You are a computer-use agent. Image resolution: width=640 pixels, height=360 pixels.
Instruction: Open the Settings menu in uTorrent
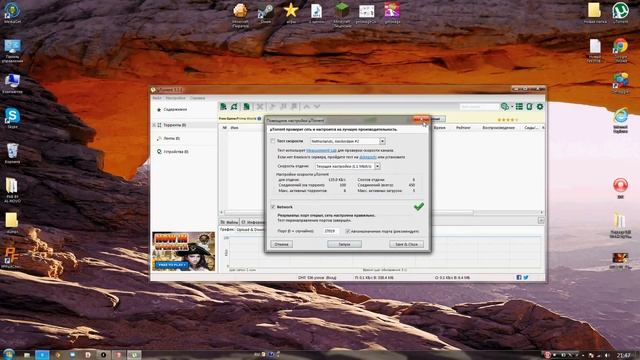(x=175, y=98)
